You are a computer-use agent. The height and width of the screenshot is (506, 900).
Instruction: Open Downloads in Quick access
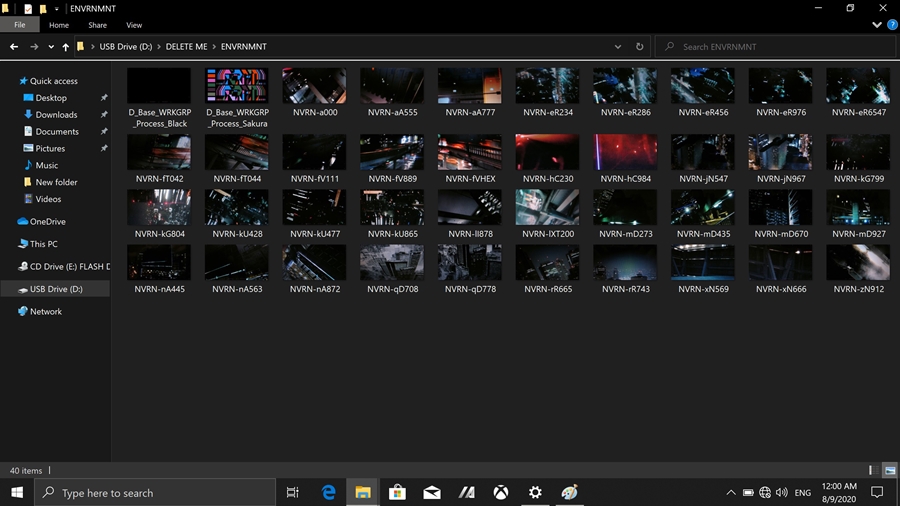(x=56, y=115)
